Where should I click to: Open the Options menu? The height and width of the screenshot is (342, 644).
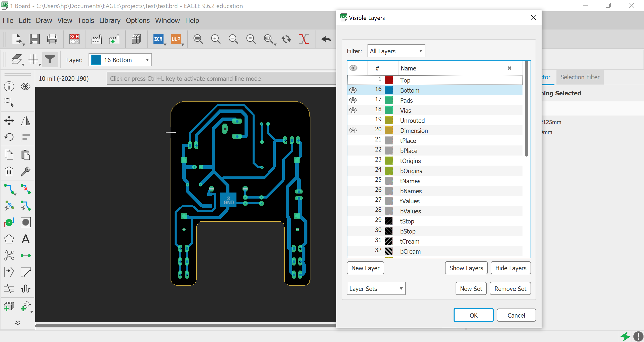tap(137, 20)
